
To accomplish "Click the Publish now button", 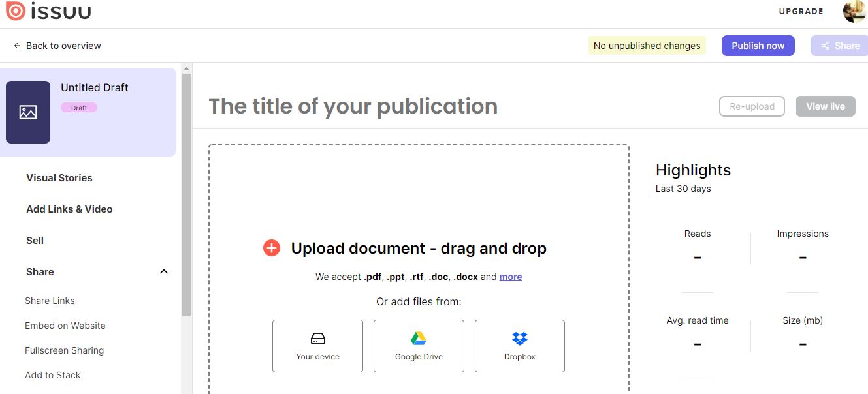I will pyautogui.click(x=758, y=45).
